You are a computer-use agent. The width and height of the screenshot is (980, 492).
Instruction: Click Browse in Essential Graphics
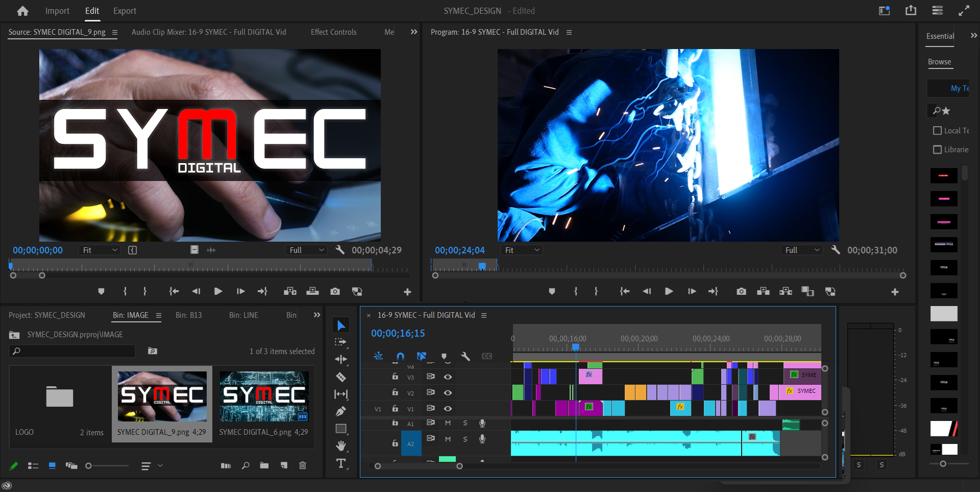[x=939, y=62]
